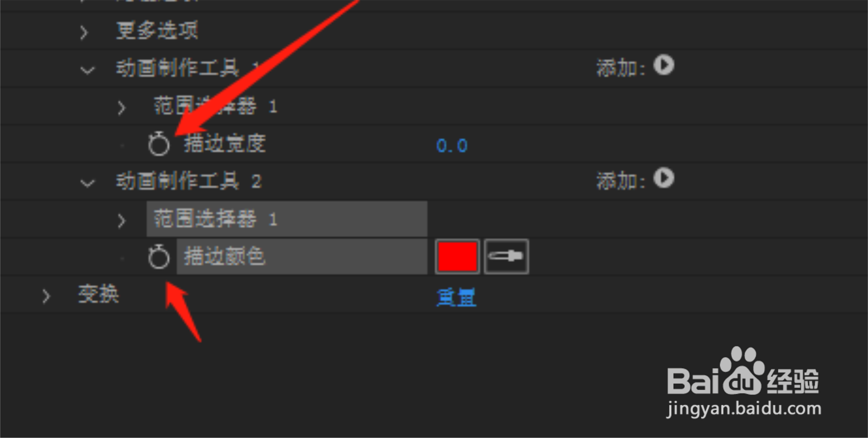Select the 变换 label
The width and height of the screenshot is (868, 438).
(x=98, y=294)
